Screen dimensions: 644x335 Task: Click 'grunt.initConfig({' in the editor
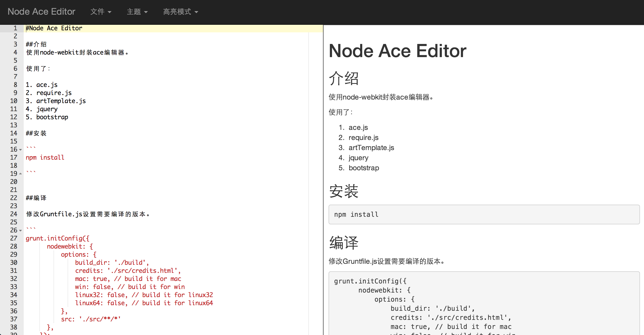58,238
